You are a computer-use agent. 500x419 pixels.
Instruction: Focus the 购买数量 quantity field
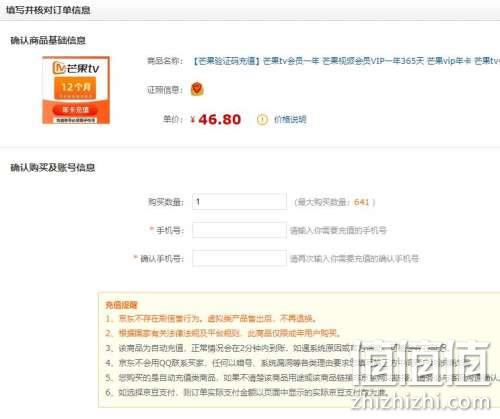239,202
